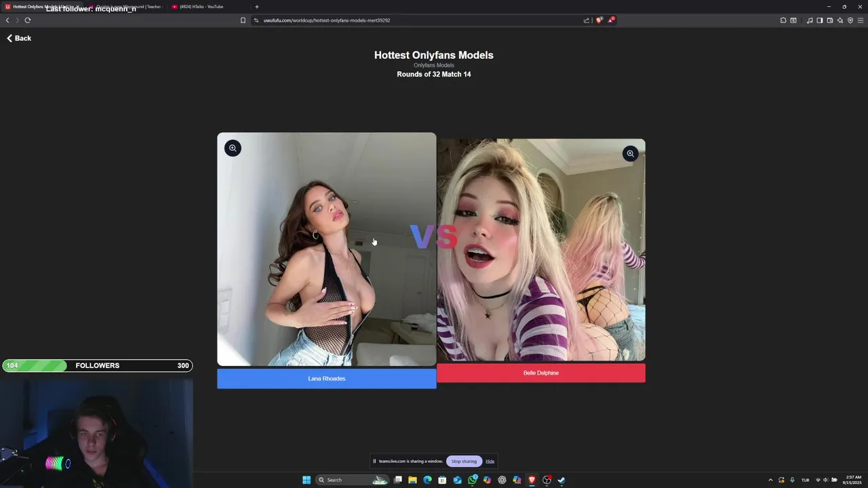The width and height of the screenshot is (868, 488).
Task: Click Stop sharing in the sharing bar
Action: [464, 462]
